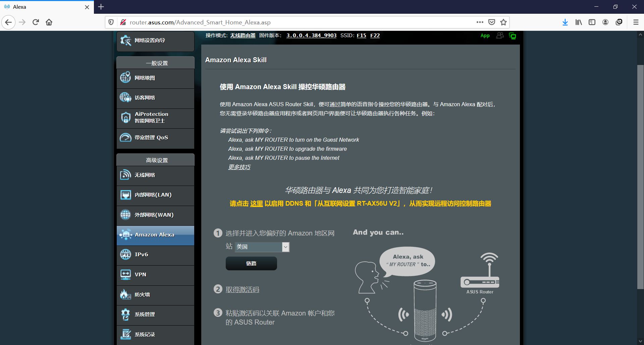644x345 pixels.
Task: Select the Amazon Alexa sidebar icon
Action: click(125, 235)
